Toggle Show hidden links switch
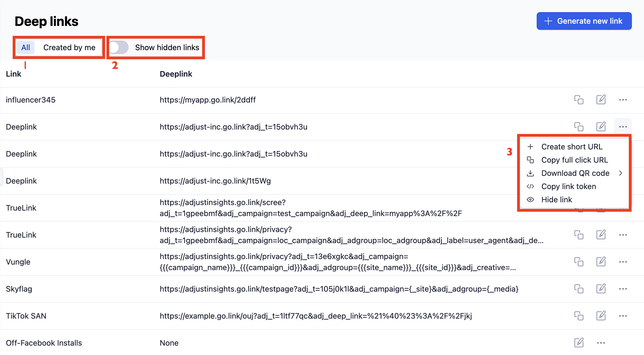Screen dimensions: 644x355 point(119,47)
